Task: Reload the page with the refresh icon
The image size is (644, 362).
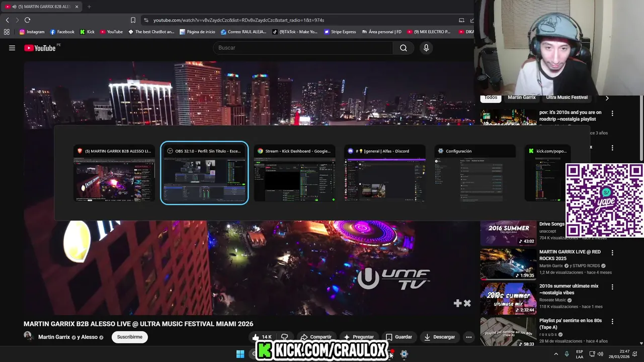Action: [27, 20]
